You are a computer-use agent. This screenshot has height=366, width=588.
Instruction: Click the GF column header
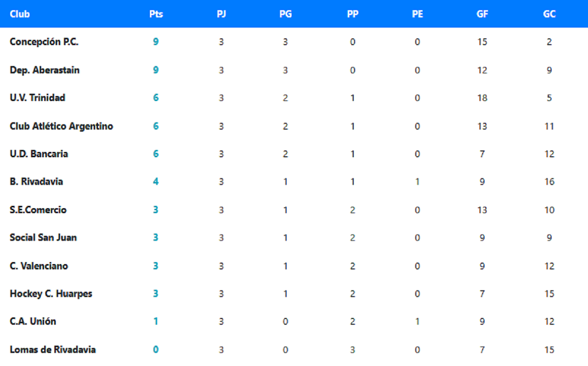pyautogui.click(x=482, y=14)
